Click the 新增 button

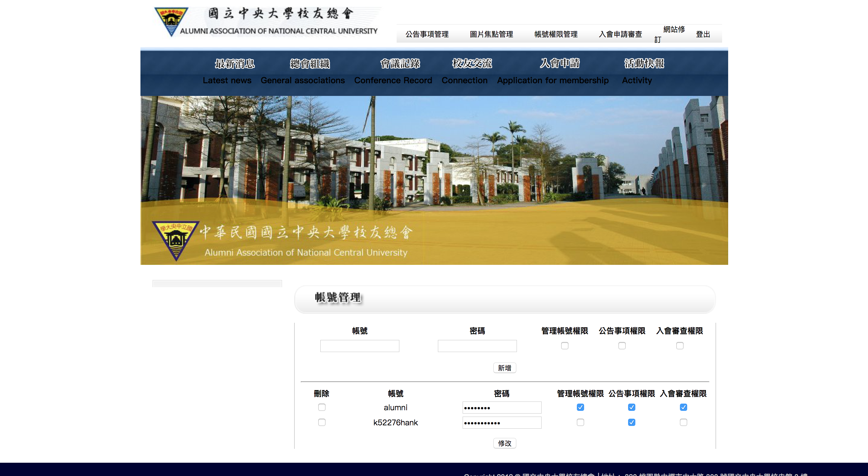tap(505, 368)
